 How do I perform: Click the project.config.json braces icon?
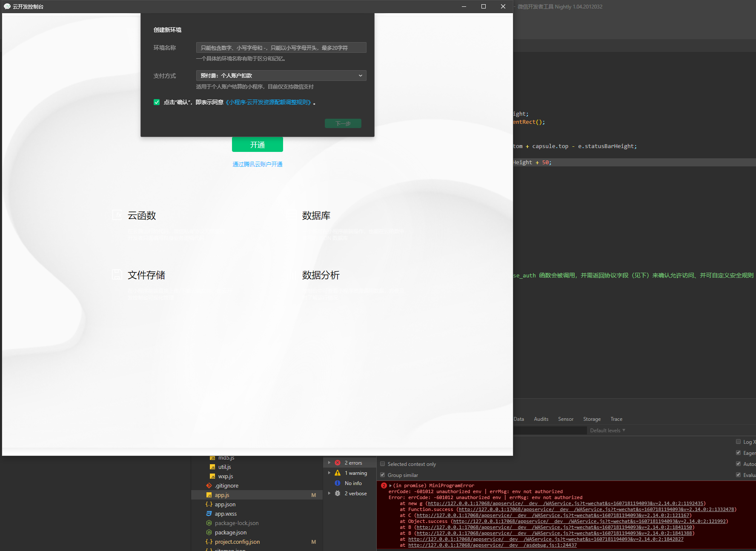coord(209,542)
